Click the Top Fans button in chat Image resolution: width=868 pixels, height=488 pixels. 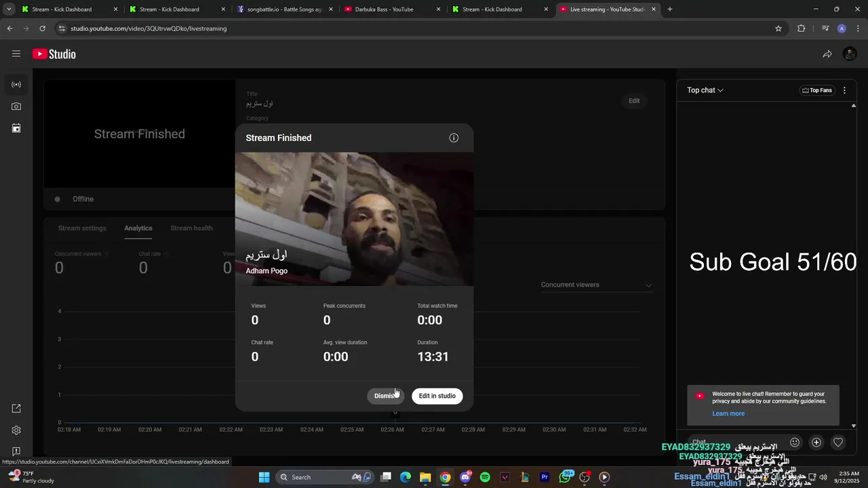click(816, 90)
